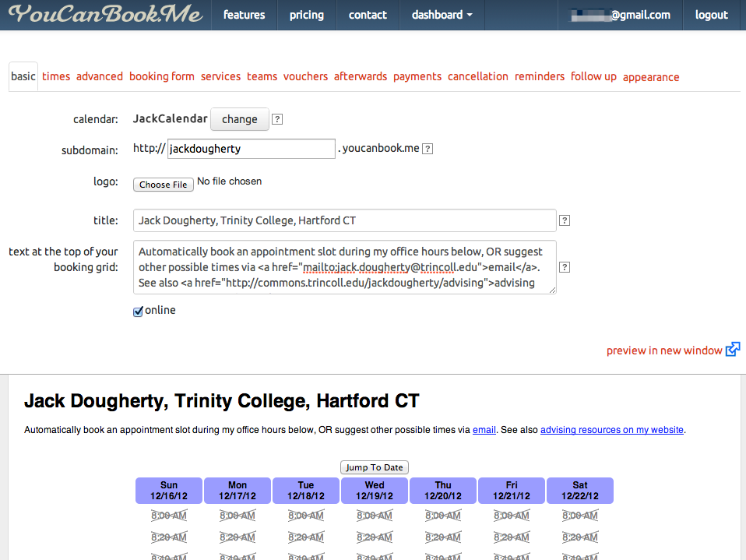Open the reminders tab
The width and height of the screenshot is (746, 560).
[540, 76]
